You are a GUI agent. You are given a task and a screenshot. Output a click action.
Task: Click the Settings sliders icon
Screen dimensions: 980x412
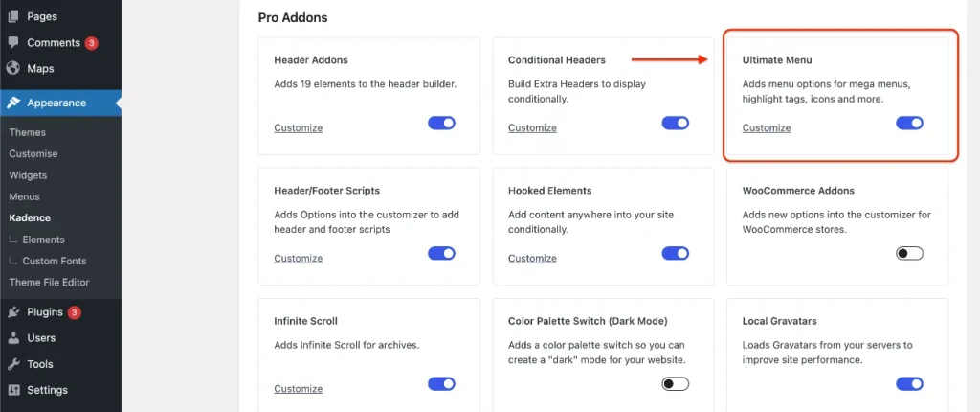[x=13, y=389]
